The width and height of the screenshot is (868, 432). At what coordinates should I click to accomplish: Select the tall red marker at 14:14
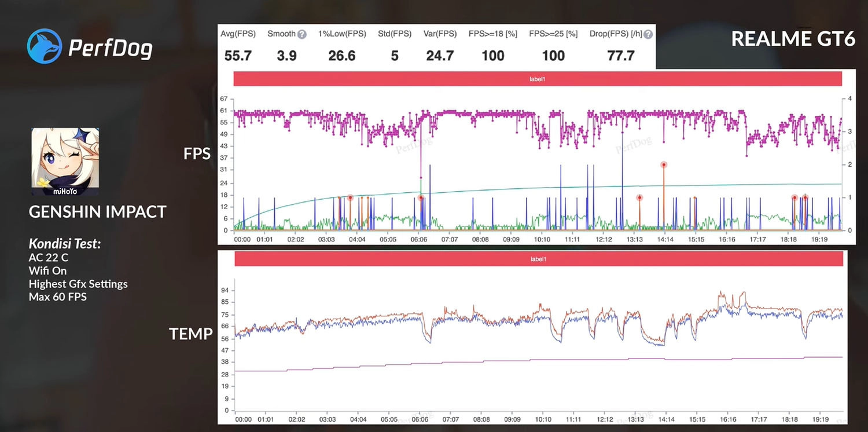(664, 165)
